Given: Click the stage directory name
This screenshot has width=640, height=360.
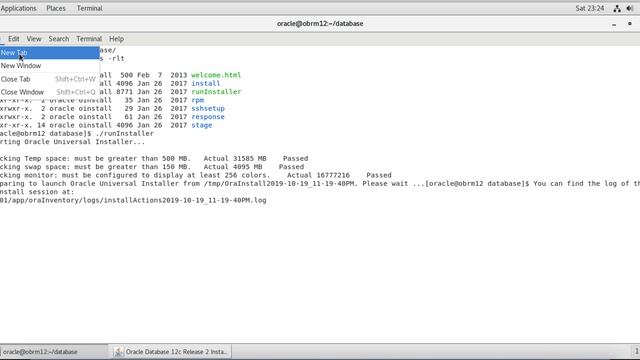Looking at the screenshot, I should coord(202,125).
